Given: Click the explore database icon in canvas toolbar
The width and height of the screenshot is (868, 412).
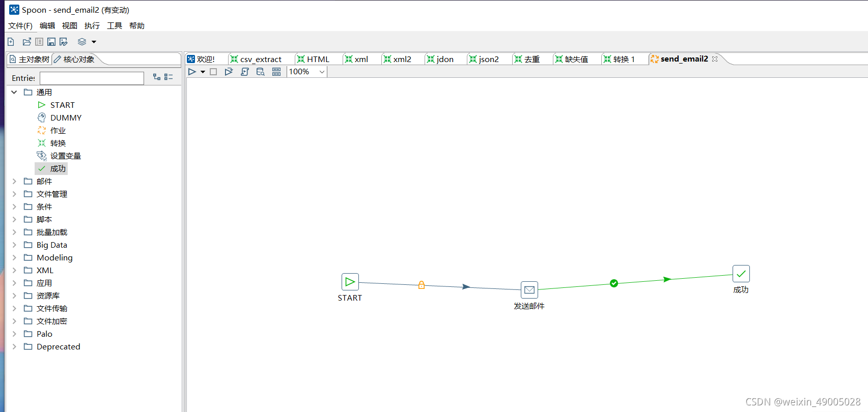Looking at the screenshot, I should 260,72.
